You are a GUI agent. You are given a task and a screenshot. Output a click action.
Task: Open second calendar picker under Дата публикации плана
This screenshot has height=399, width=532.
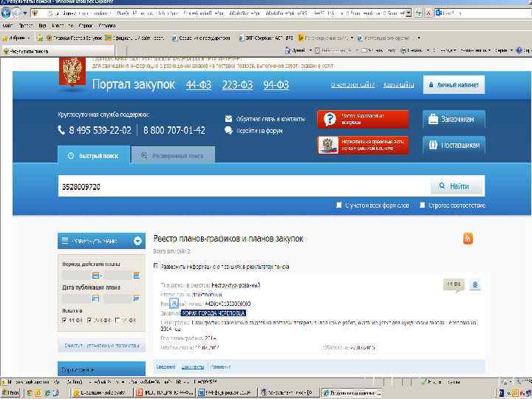[x=137, y=299]
